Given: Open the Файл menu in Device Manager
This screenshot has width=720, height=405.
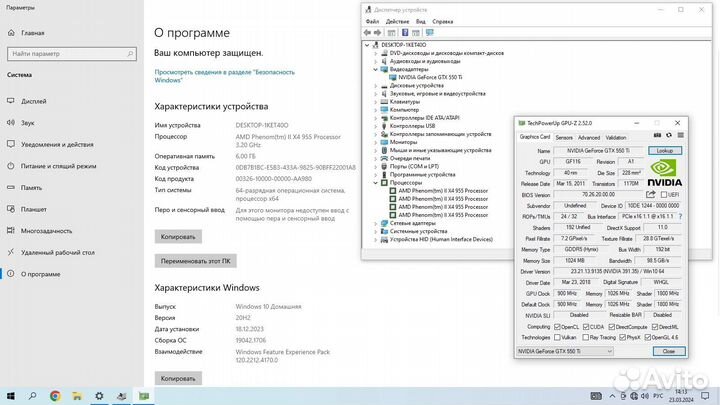Looking at the screenshot, I should pyautogui.click(x=372, y=22).
